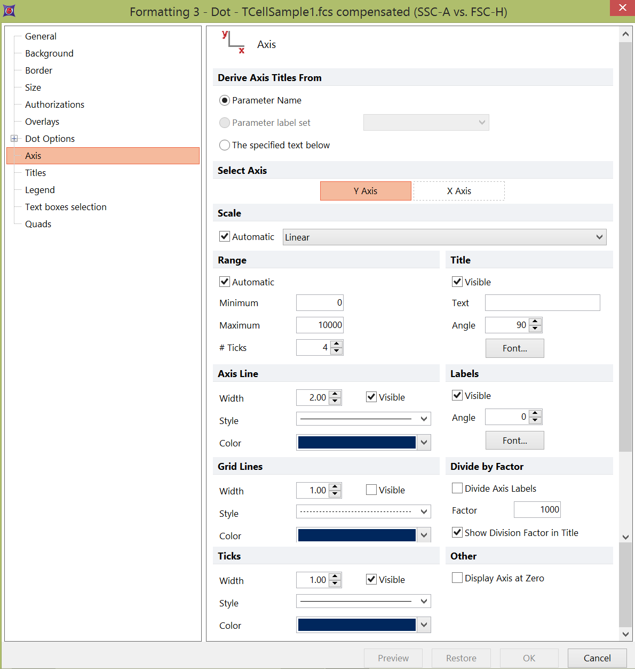Decrease Grid Lines Width with down arrow

(x=335, y=494)
